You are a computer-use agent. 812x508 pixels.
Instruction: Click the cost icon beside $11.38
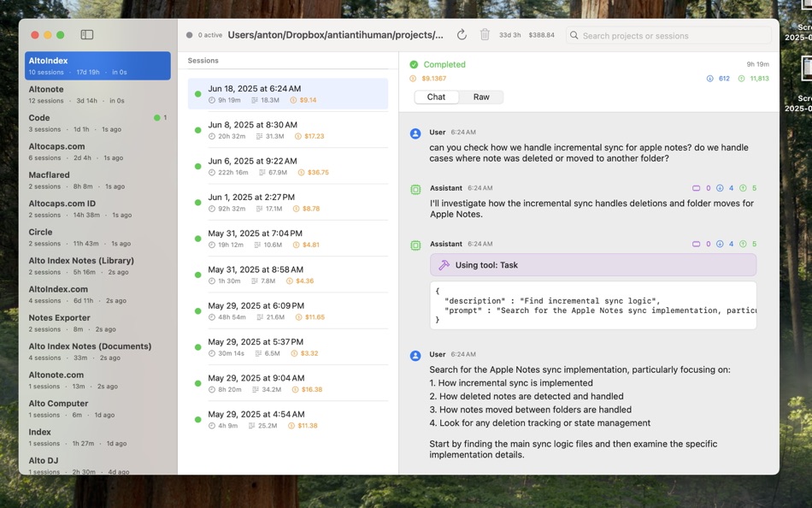tap(291, 426)
